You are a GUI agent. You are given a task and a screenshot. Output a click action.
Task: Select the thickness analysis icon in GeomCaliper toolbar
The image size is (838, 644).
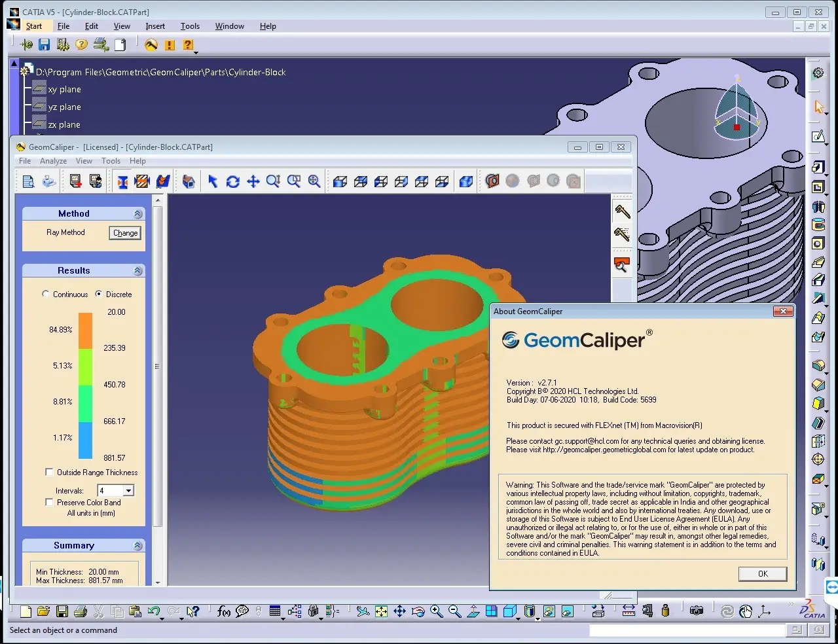122,181
